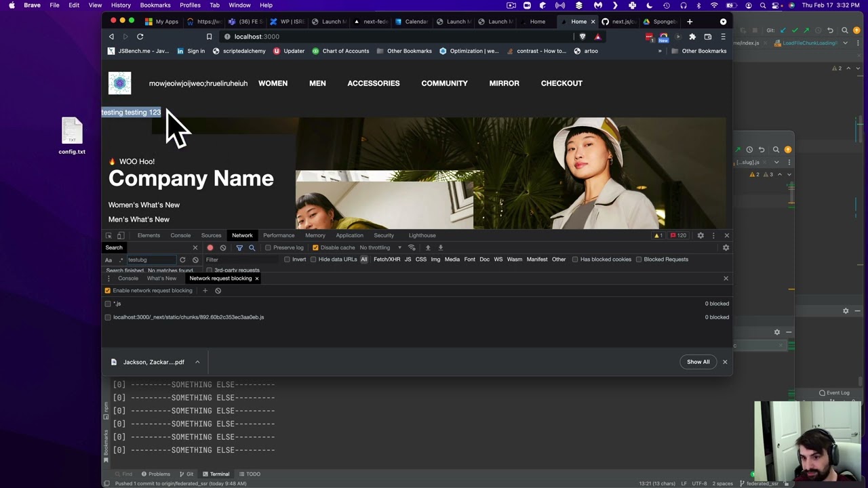Reload the localhost page
This screenshot has height=488, width=868.
tap(140, 37)
